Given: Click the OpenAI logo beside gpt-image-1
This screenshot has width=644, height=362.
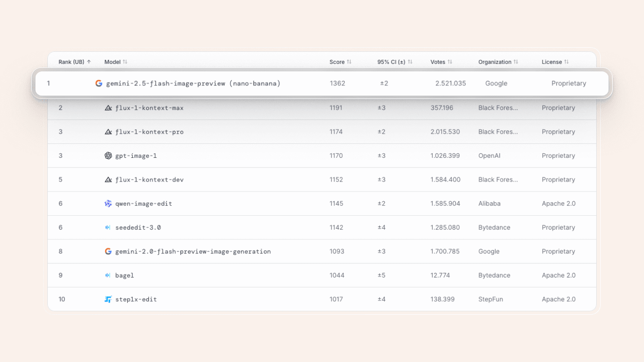Looking at the screenshot, I should click(108, 156).
